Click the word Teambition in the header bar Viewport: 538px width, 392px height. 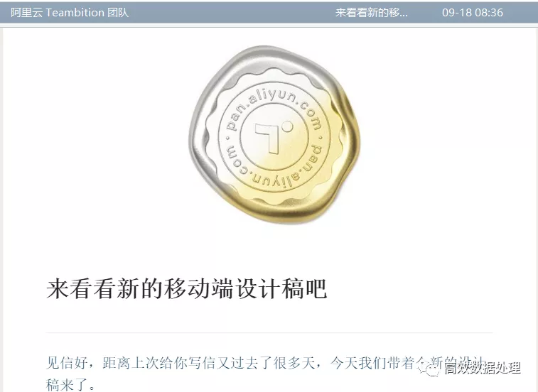[75, 12]
